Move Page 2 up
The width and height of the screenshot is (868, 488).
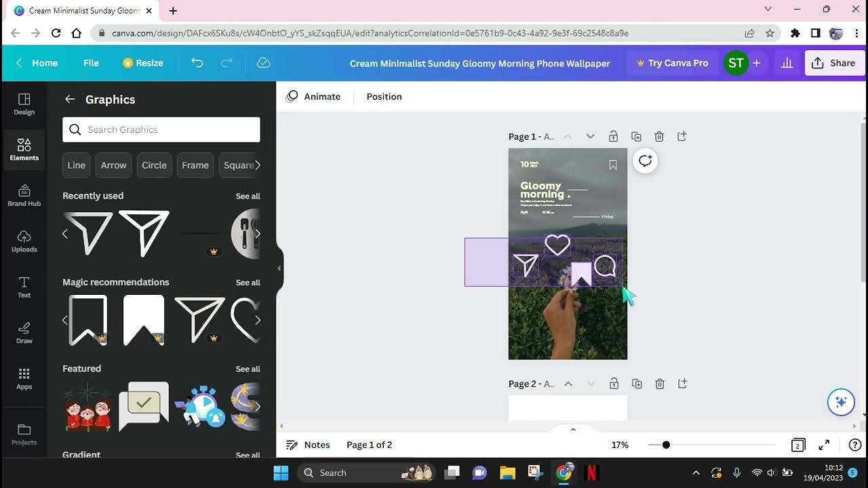[x=568, y=384]
